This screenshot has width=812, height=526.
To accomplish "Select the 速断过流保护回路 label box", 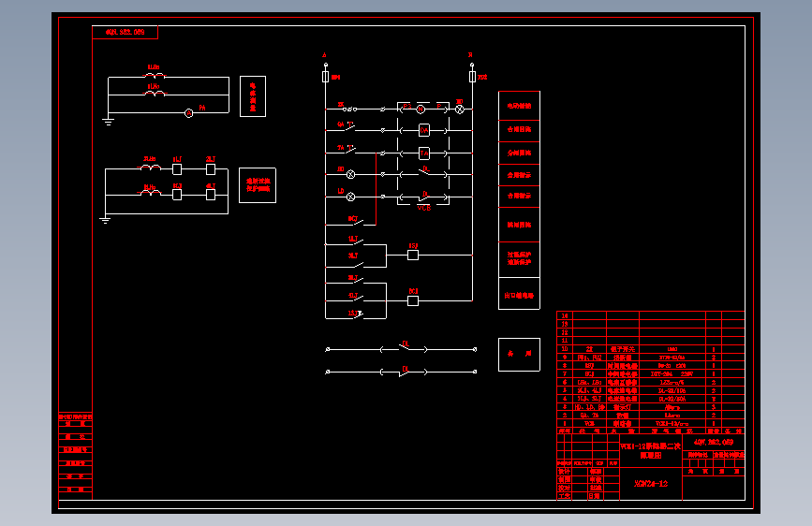I will tap(258, 185).
